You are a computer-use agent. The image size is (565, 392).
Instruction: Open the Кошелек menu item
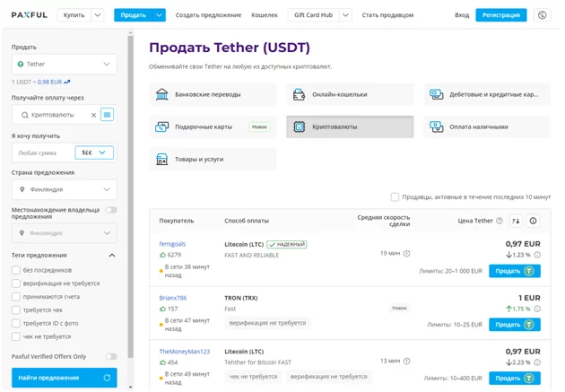(264, 15)
